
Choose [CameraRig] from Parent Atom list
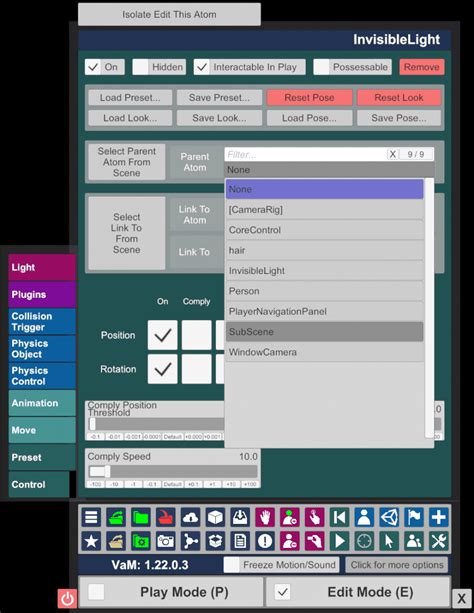tap(325, 210)
